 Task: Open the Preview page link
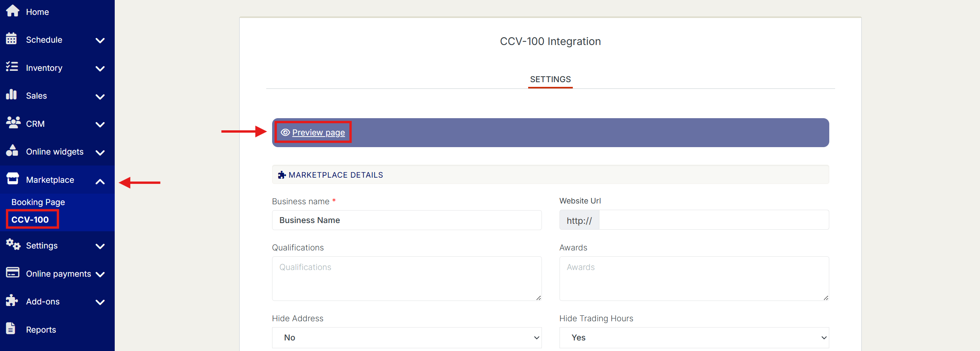pyautogui.click(x=318, y=133)
